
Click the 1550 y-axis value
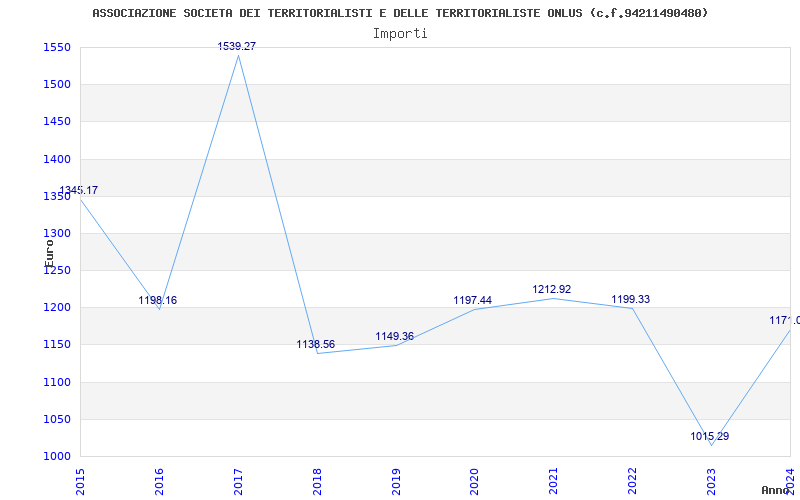click(57, 47)
